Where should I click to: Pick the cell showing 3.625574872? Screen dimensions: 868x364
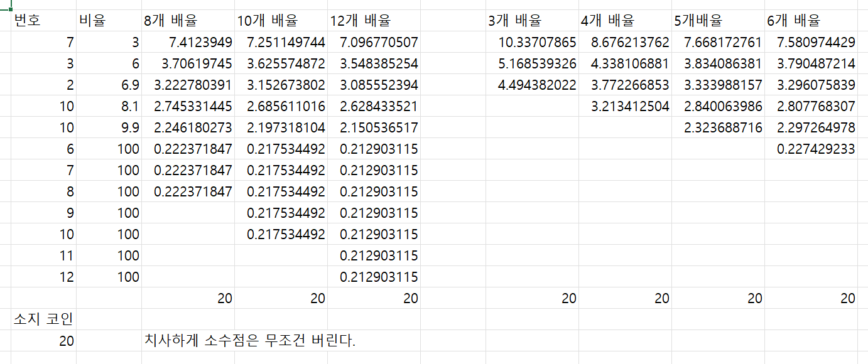pos(281,64)
